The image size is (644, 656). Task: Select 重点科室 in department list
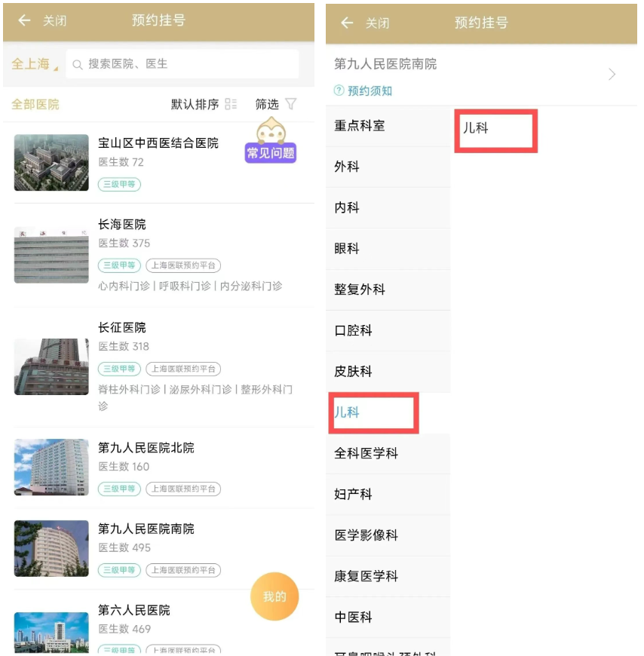pyautogui.click(x=360, y=126)
